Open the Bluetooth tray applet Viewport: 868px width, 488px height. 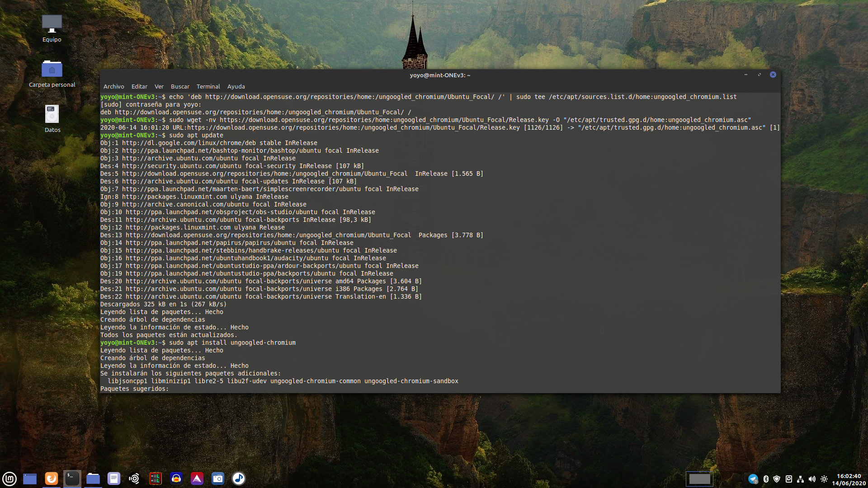point(766,479)
